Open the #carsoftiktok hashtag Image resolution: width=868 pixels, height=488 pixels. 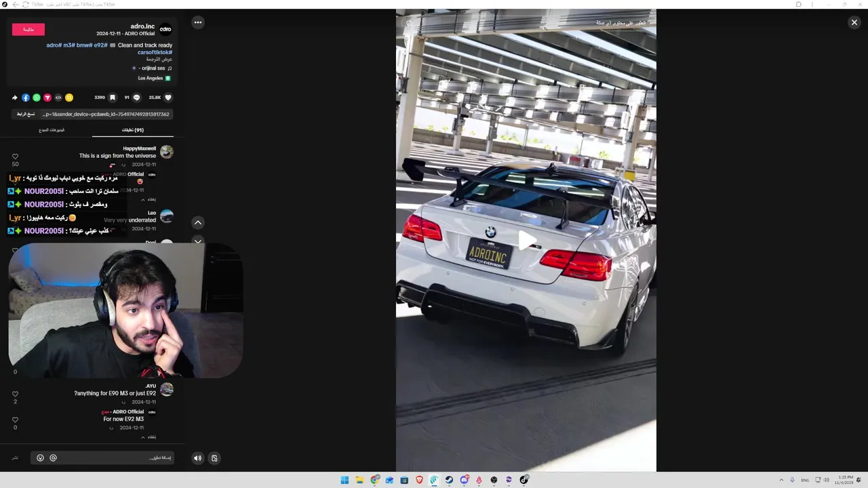click(155, 52)
